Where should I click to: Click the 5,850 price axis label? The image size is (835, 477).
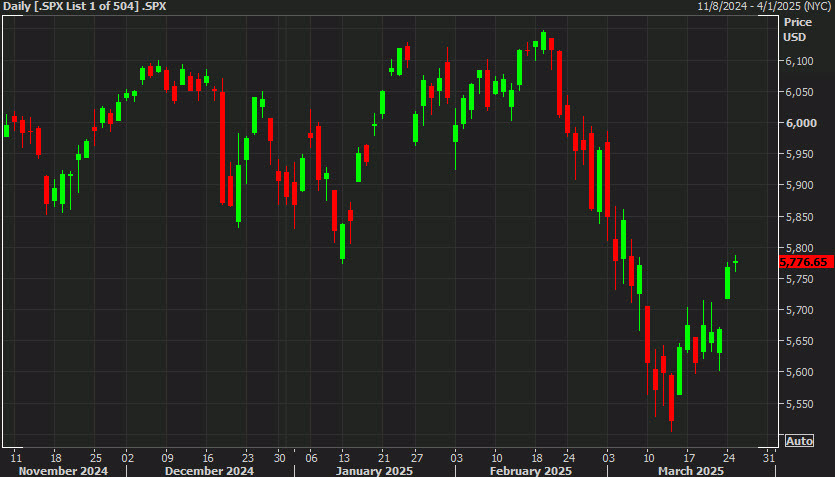(x=800, y=217)
